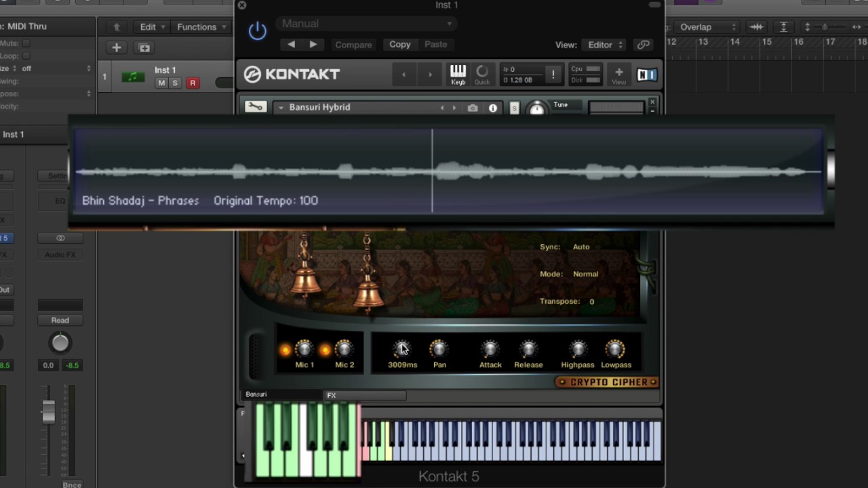The width and height of the screenshot is (868, 488).
Task: Open the Functions menu in tracks area
Action: [201, 27]
